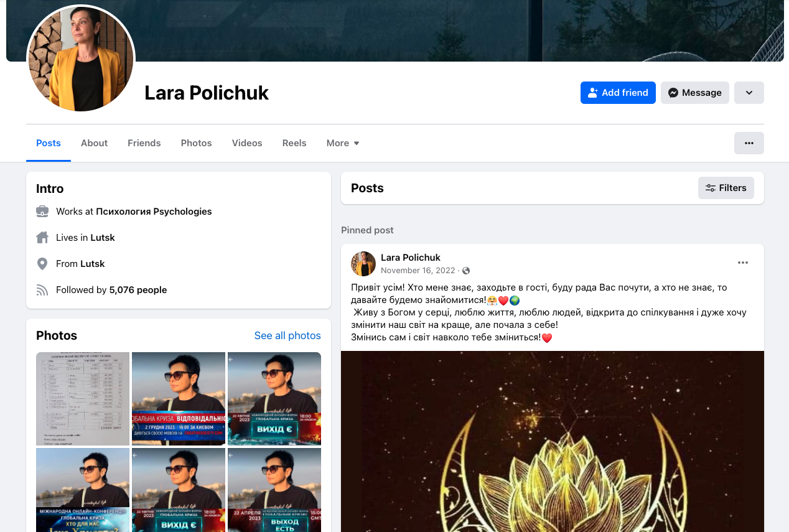
Task: Open the post Filters
Action: (x=726, y=188)
